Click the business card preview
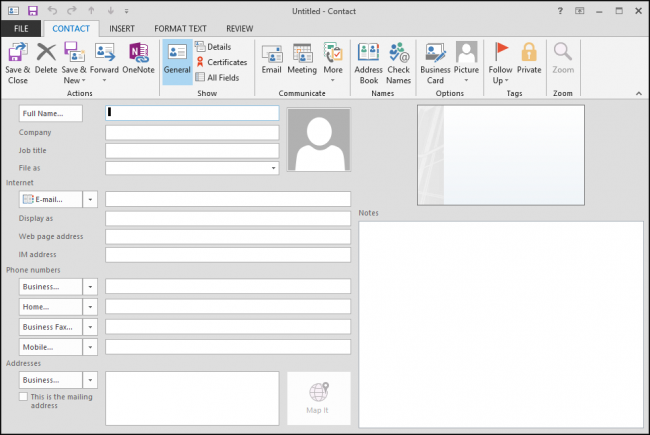The height and width of the screenshot is (435, 650). [x=501, y=155]
